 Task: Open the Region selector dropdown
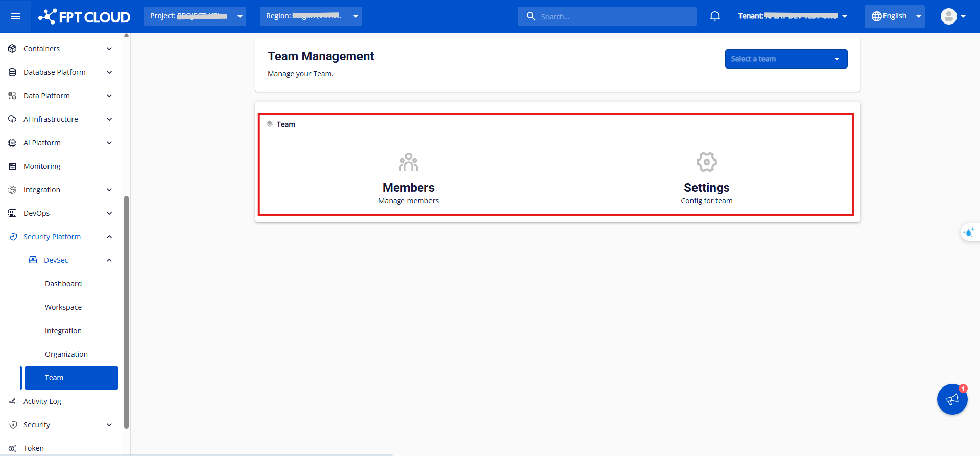click(x=310, y=16)
